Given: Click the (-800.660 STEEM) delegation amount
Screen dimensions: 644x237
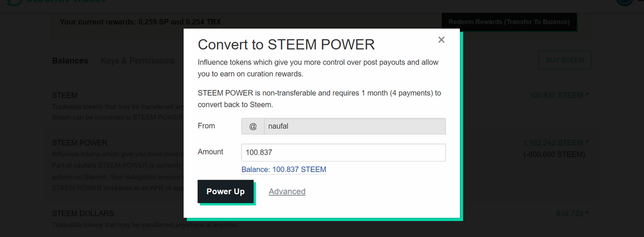Looking at the screenshot, I should (554, 154).
